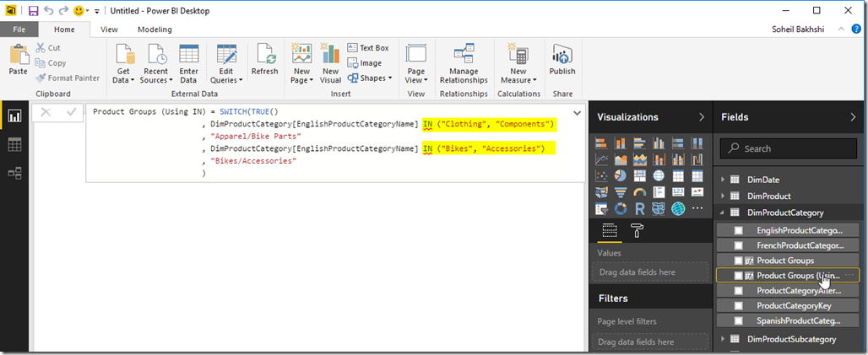Select the treemap visual
Viewport: 868px width, 355px height.
(639, 176)
